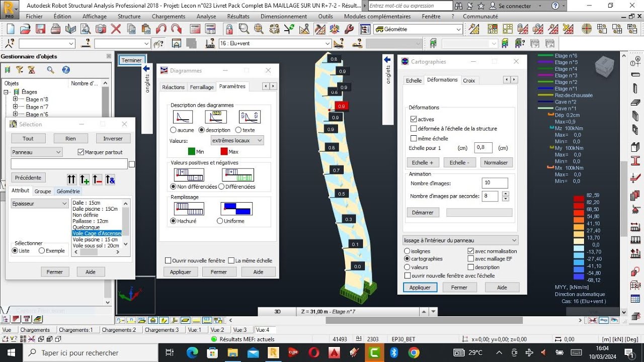Open Task View on the taskbar
Screen dimensions: 644x362
click(170, 352)
